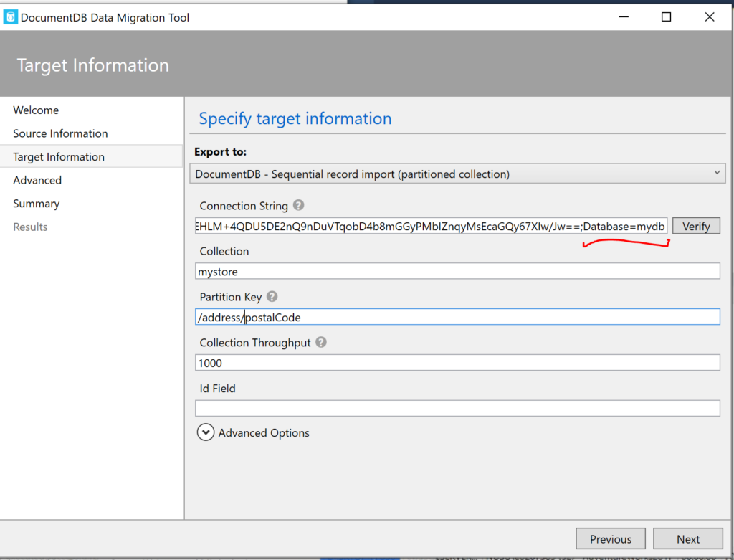Click the DocumentDB app icon in title bar

point(10,17)
